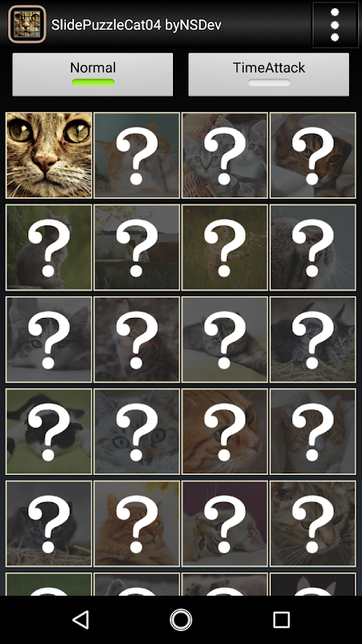This screenshot has width=362, height=644.
Task: Select locked kittens in basket puzzle
Action: tap(224, 155)
